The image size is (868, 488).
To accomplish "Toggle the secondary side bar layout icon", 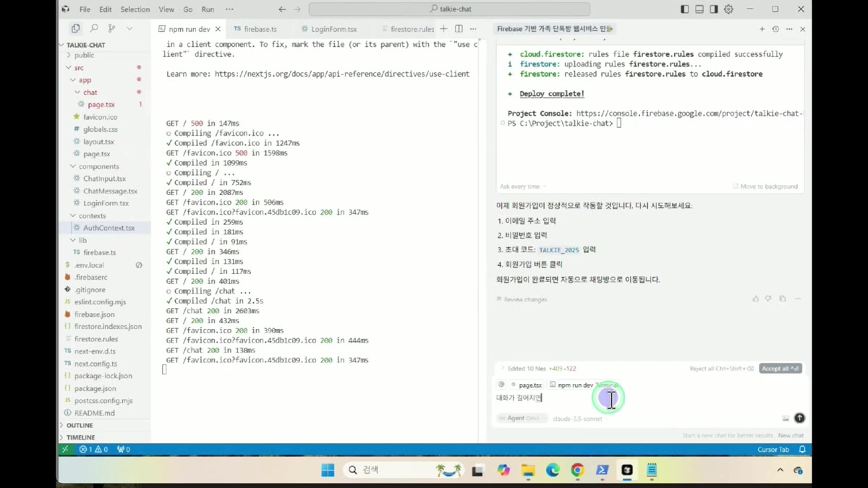I will 714,9.
